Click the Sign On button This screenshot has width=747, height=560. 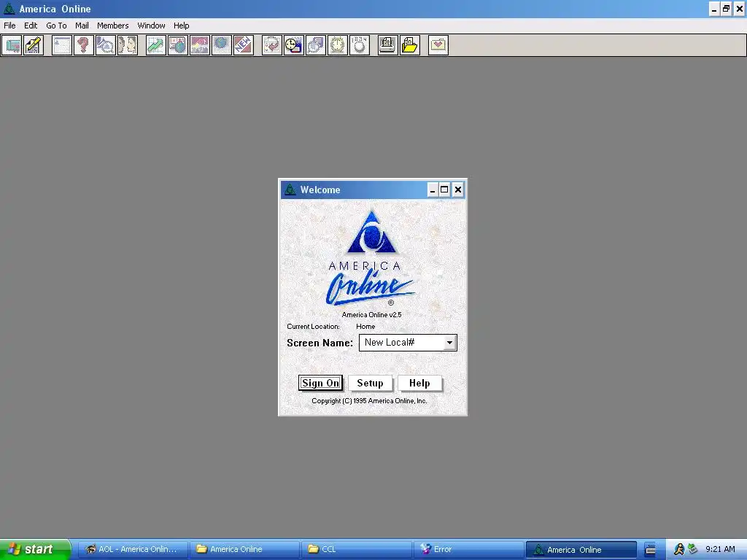pyautogui.click(x=321, y=383)
